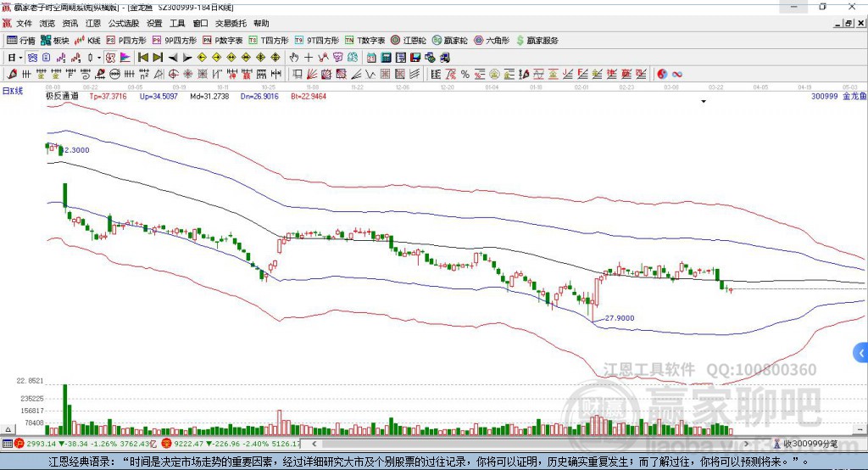The width and height of the screenshot is (868, 470).
Task: Click the 行情 toolbar button
Action: pyautogui.click(x=21, y=41)
